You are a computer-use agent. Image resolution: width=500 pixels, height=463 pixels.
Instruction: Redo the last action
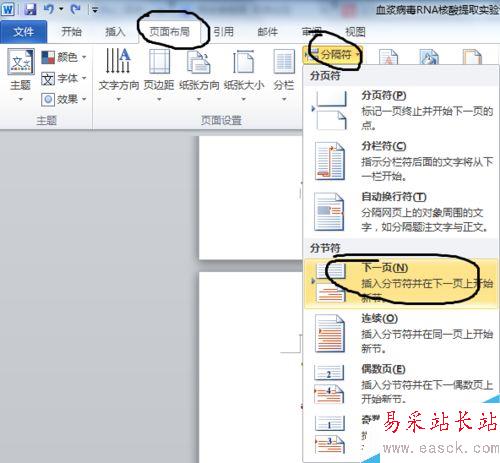tap(75, 9)
